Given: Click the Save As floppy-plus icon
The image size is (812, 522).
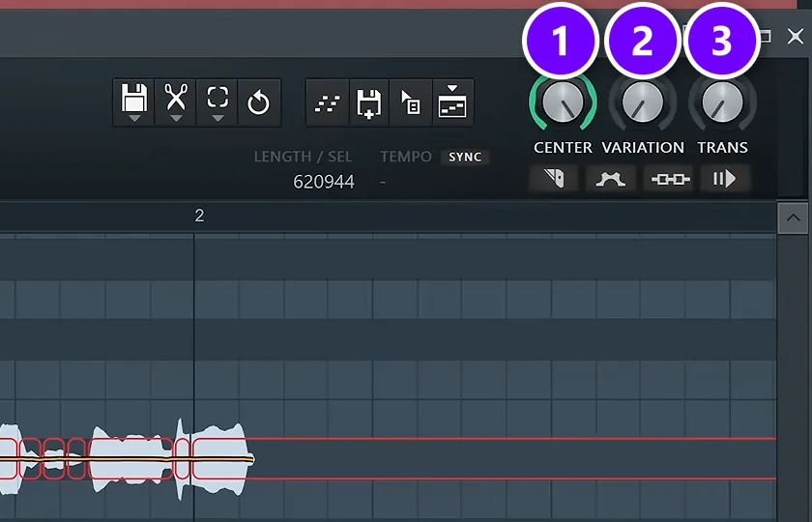Looking at the screenshot, I should click(369, 102).
